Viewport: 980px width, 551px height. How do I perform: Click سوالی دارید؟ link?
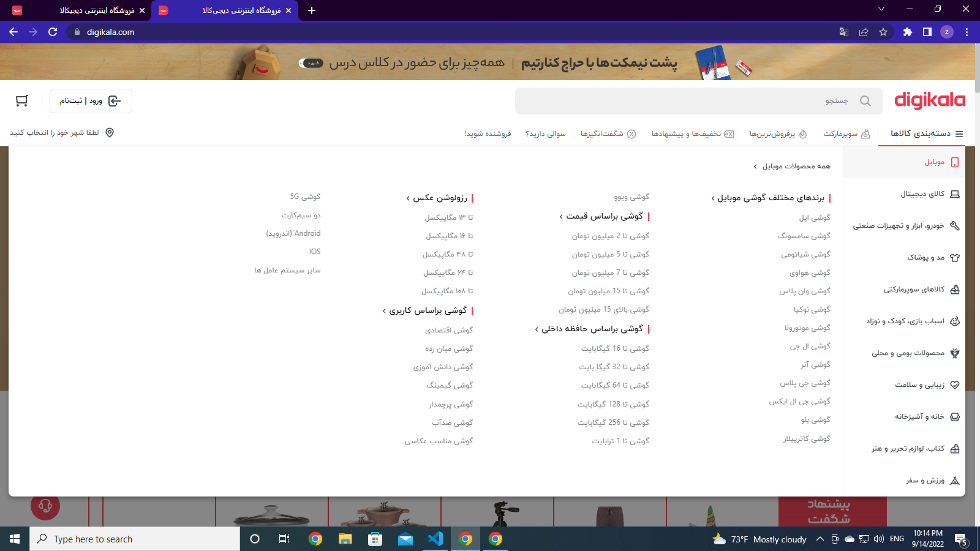(x=546, y=133)
